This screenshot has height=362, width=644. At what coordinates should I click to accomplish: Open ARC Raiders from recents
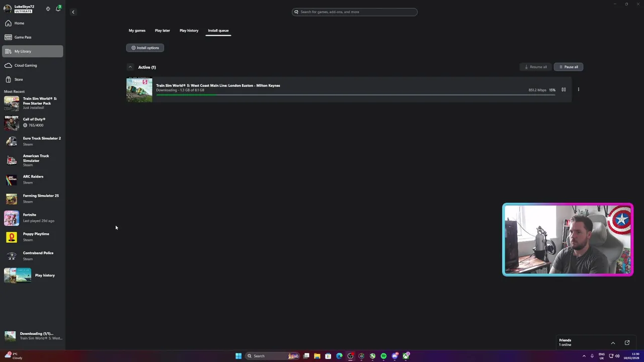33,179
